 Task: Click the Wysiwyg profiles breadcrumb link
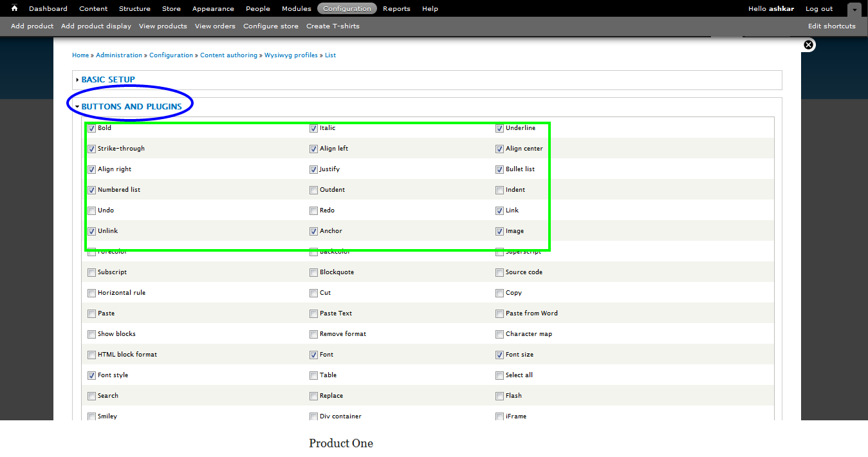point(290,55)
